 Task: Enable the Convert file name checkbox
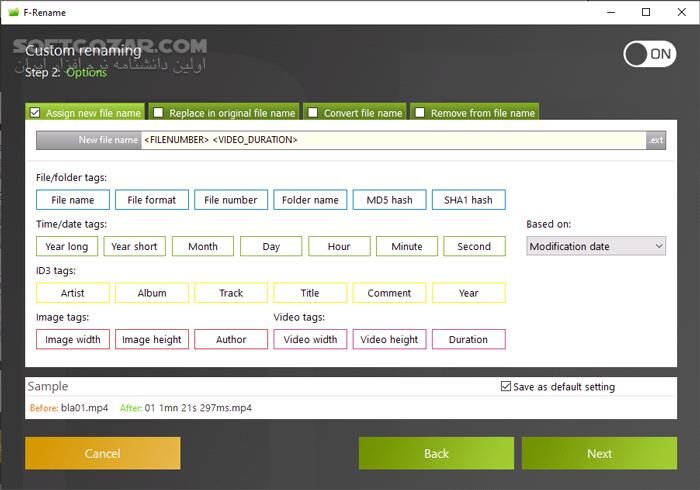(313, 113)
